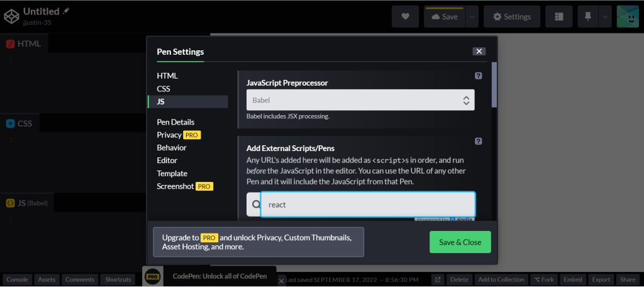
Task: Open the user avatar menu
Action: pos(628,16)
